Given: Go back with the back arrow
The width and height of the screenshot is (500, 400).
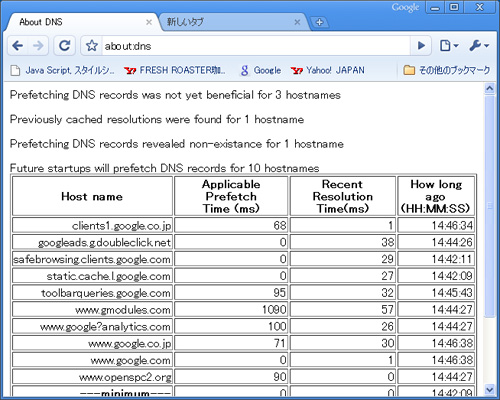Looking at the screenshot, I should point(18,46).
